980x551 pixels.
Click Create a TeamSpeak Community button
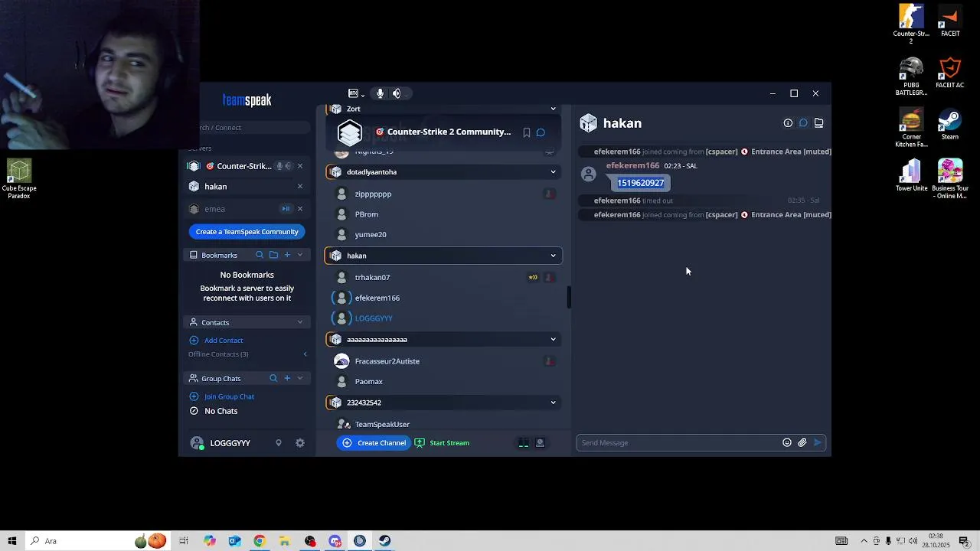click(247, 232)
